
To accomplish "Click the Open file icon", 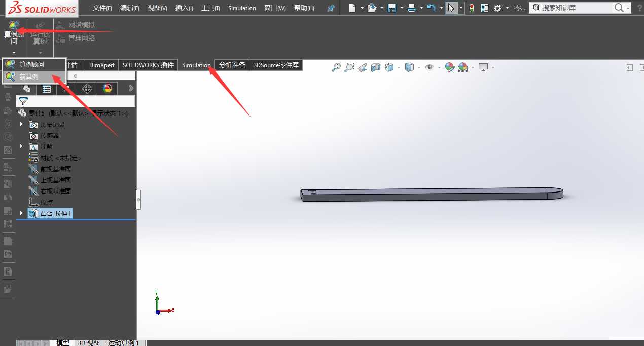I will tap(372, 8).
